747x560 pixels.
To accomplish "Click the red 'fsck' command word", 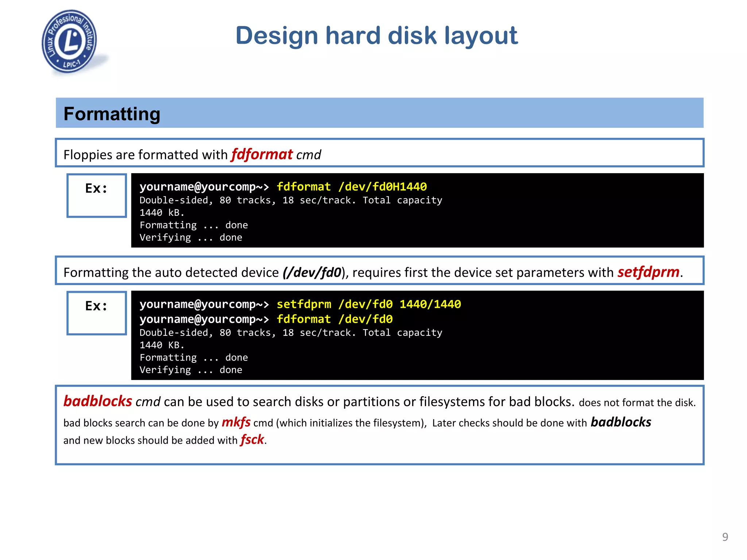I will click(x=252, y=440).
